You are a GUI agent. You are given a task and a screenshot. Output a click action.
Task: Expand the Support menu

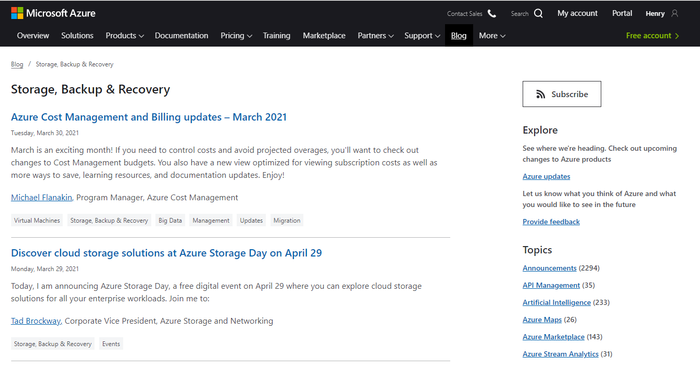coord(422,36)
